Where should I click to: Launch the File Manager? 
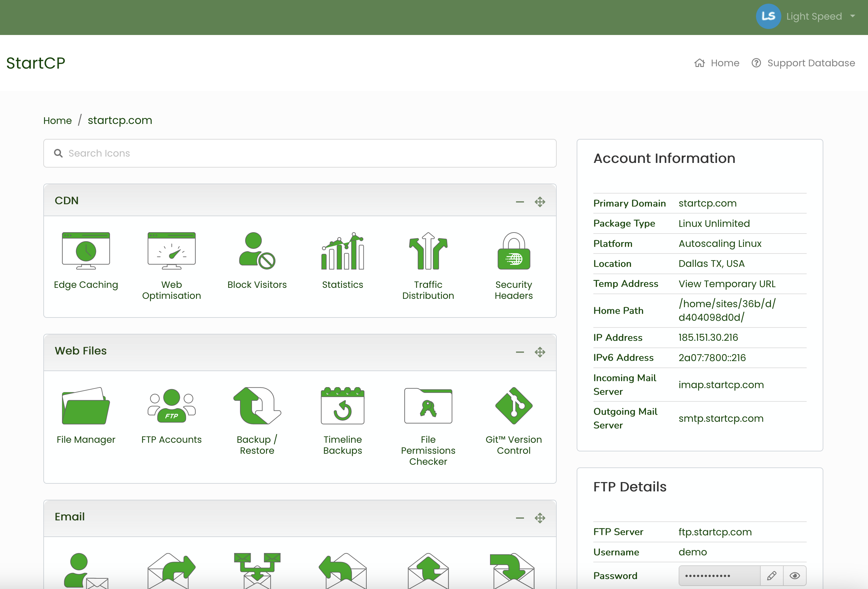pos(86,406)
